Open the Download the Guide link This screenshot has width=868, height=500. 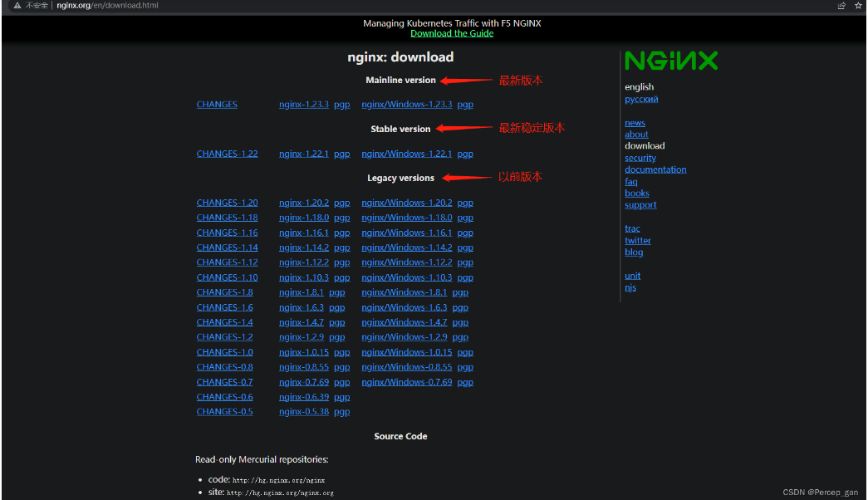click(x=452, y=33)
